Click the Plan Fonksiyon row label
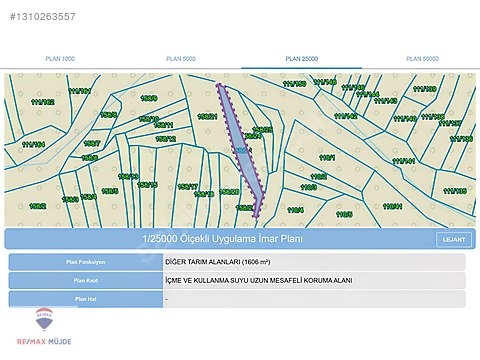Image resolution: width=480 pixels, height=360 pixels. coord(86,262)
